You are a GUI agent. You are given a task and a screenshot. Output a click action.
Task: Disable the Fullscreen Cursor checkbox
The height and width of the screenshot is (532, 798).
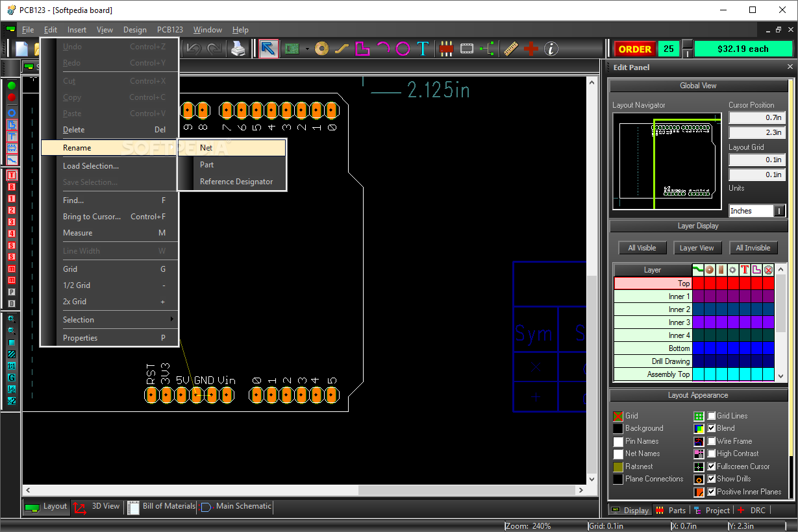pyautogui.click(x=712, y=466)
